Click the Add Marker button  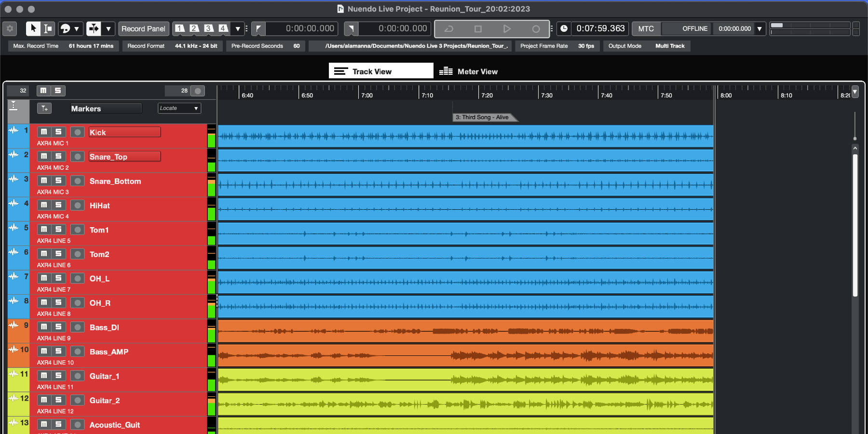pos(44,108)
